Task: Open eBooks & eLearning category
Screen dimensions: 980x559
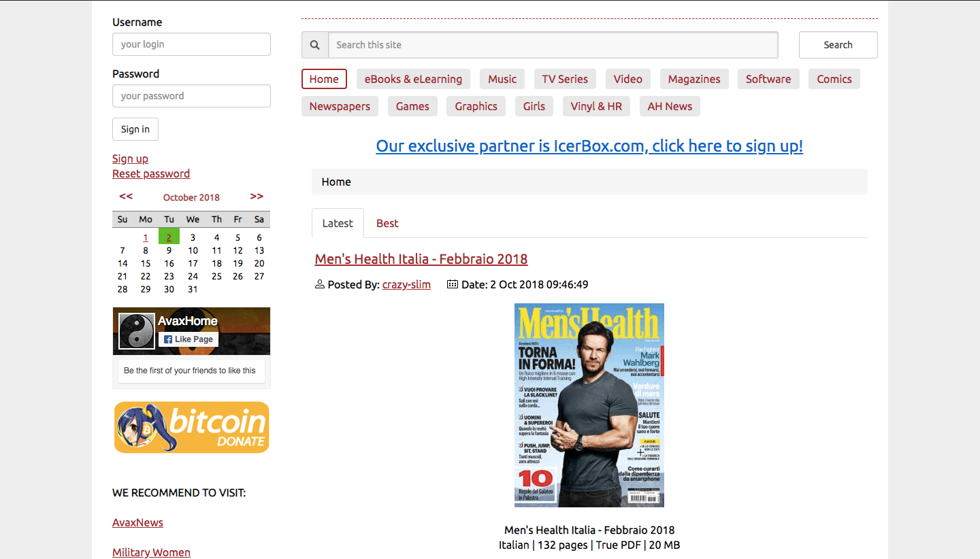Action: [413, 79]
